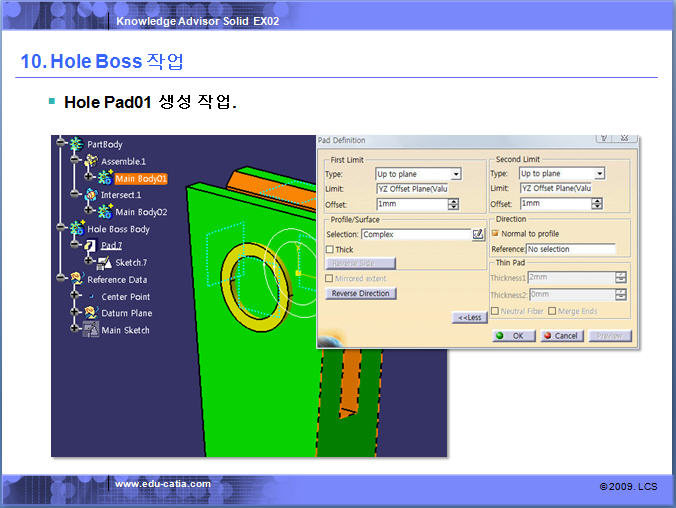676x508 pixels.
Task: Click the Reverse Direction button
Action: (x=361, y=294)
